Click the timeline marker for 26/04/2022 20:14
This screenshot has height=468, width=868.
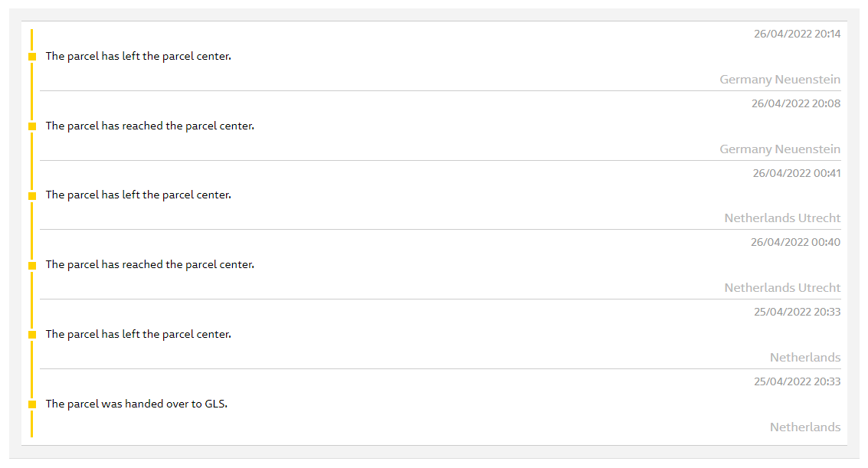[x=32, y=57]
